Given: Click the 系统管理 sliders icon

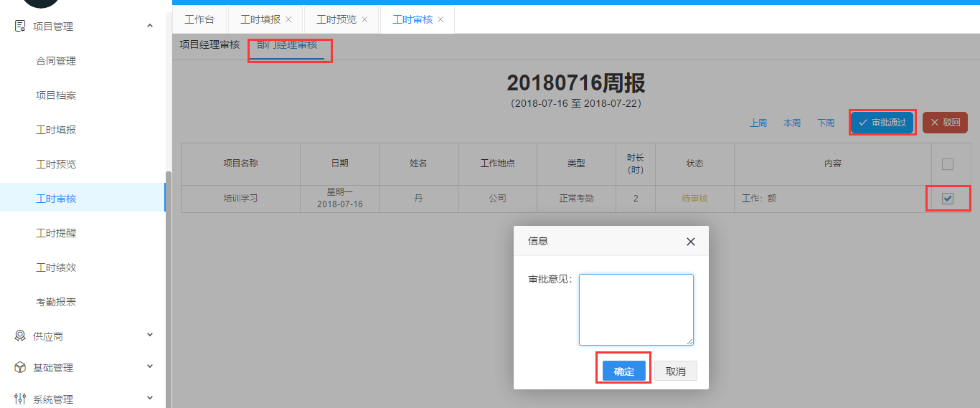Looking at the screenshot, I should click(x=20, y=399).
